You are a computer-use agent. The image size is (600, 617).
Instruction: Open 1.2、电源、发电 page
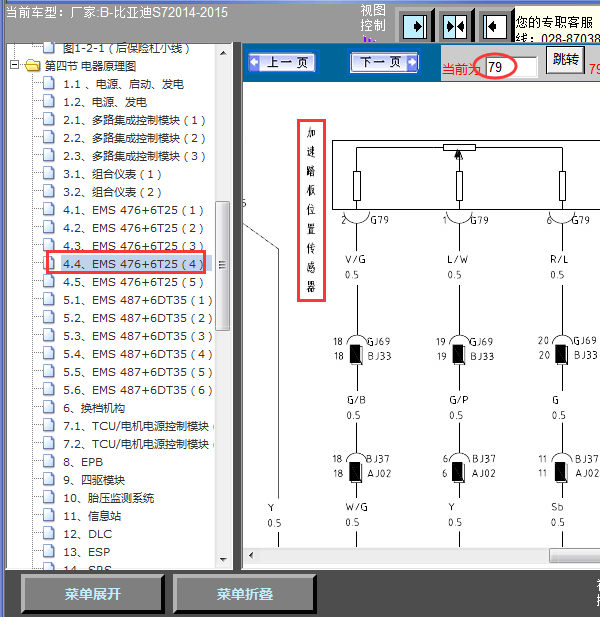105,102
